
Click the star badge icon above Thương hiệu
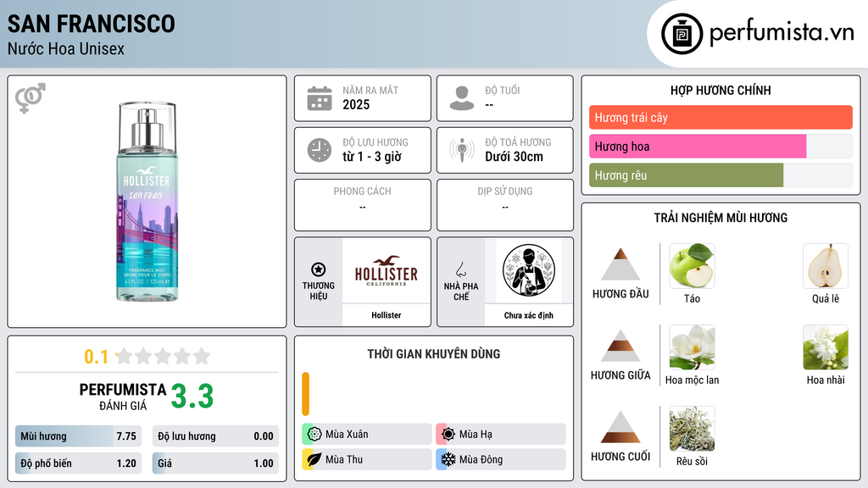pyautogui.click(x=319, y=269)
